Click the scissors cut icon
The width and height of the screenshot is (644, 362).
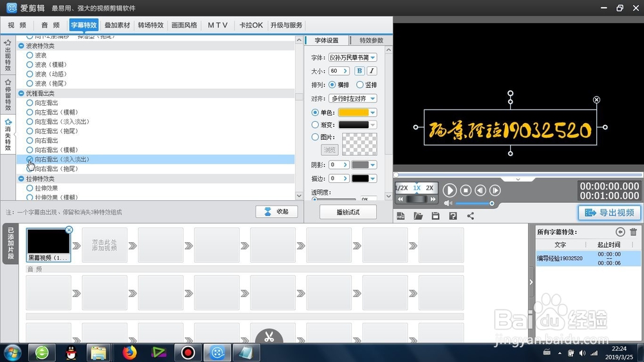[x=269, y=336]
